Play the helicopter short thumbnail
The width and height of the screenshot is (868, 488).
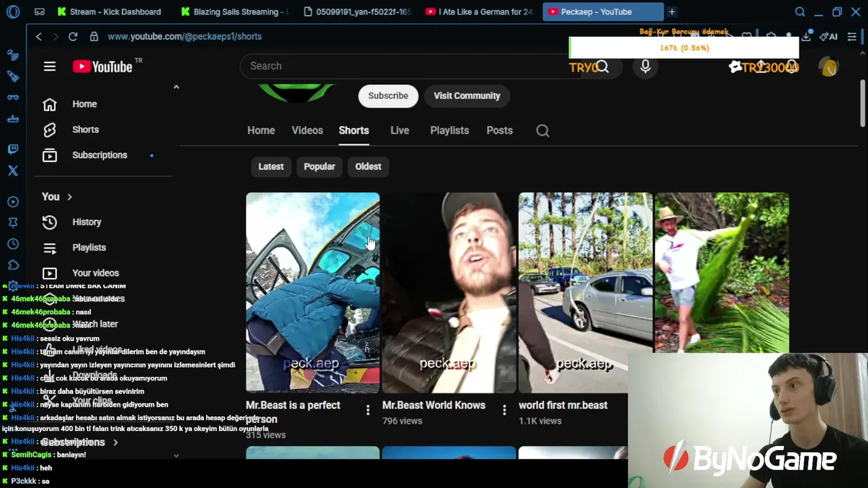(x=313, y=293)
